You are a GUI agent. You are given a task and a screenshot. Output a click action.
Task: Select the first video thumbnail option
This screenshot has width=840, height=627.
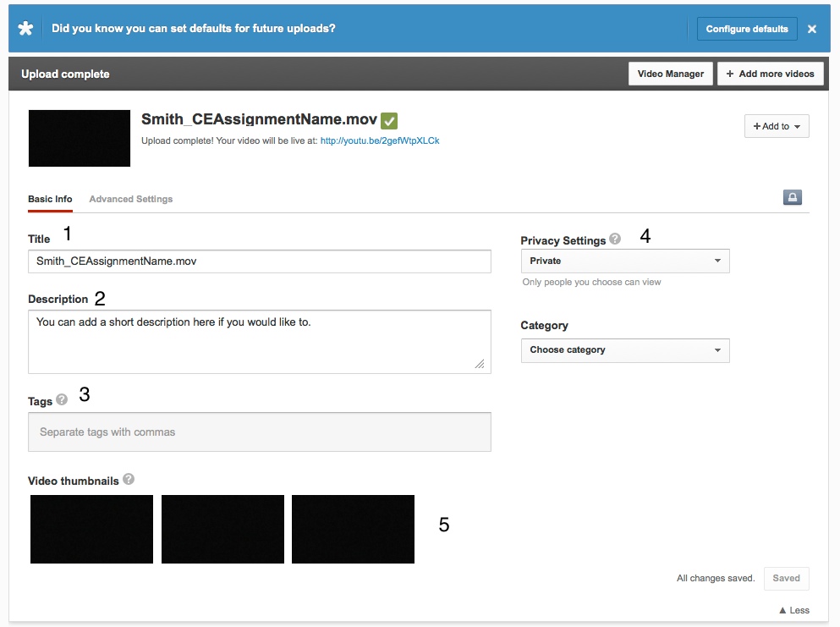click(91, 529)
